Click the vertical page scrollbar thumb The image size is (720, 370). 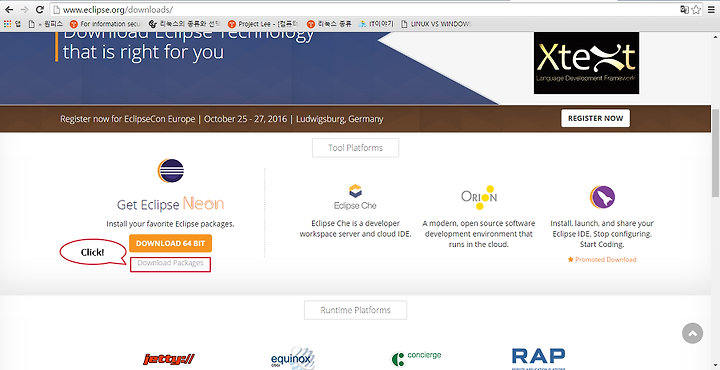pos(715,152)
